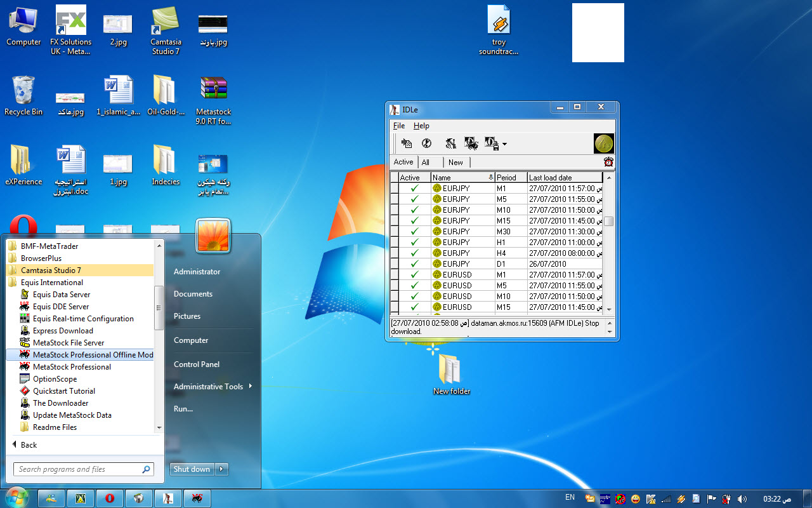
Task: Click the save-to-disk toolbar icon in IDLe
Action: pyautogui.click(x=492, y=144)
